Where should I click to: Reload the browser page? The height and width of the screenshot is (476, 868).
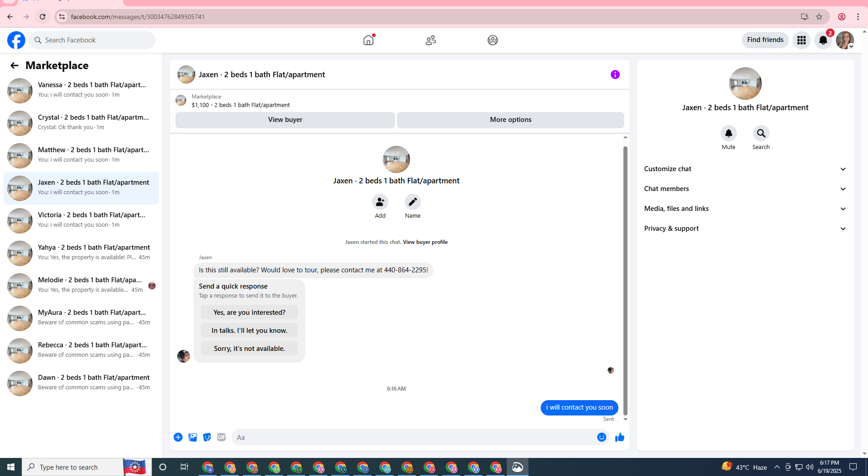[42, 17]
